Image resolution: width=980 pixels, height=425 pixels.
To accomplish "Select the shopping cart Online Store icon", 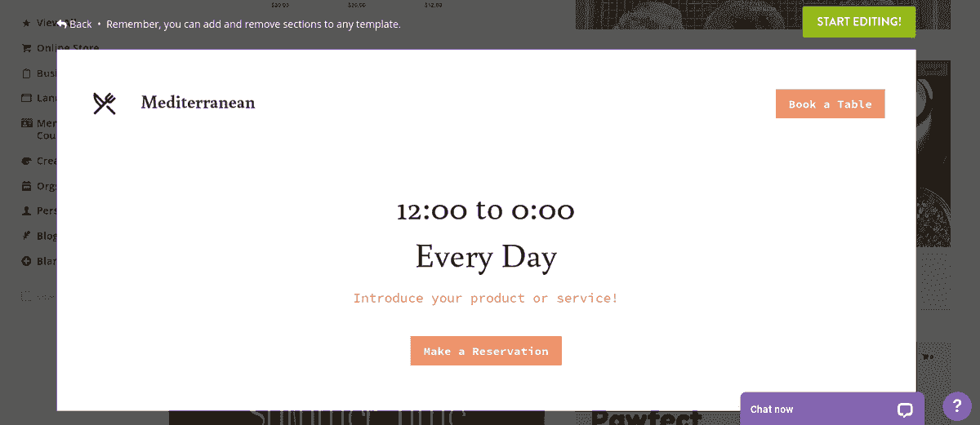I will point(26,48).
